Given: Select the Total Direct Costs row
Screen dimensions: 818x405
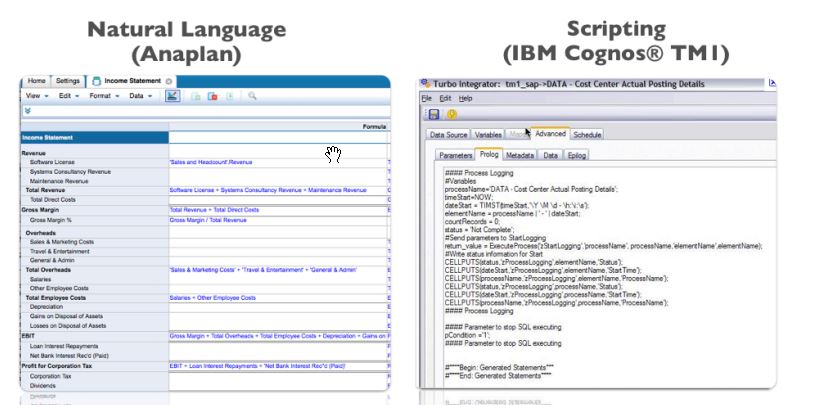Looking at the screenshot, I should (x=53, y=200).
